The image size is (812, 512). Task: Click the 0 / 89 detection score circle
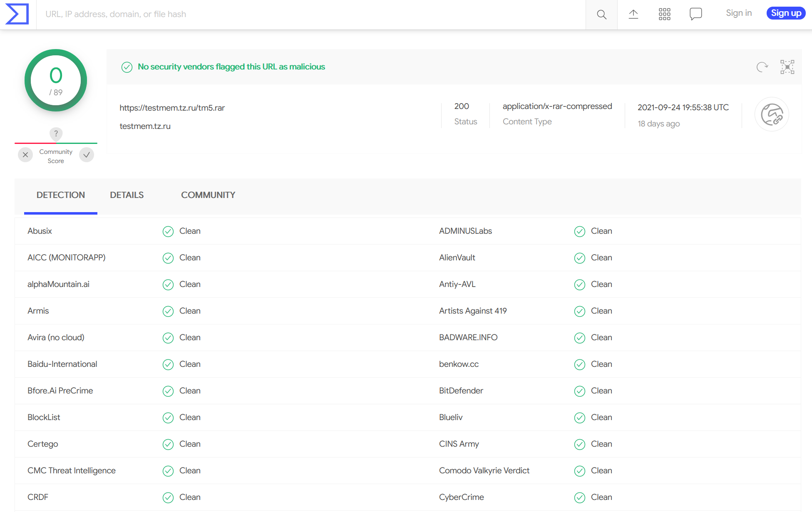56,80
